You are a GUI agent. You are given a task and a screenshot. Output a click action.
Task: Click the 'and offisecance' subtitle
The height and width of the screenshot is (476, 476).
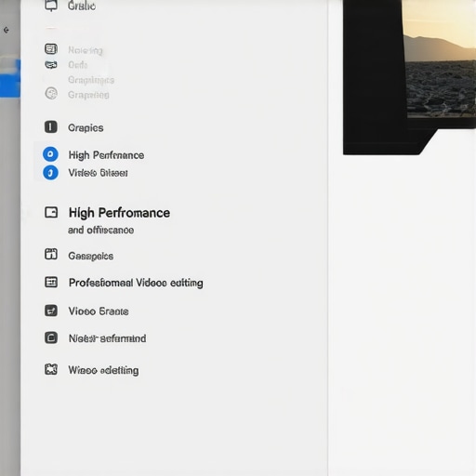pos(101,230)
